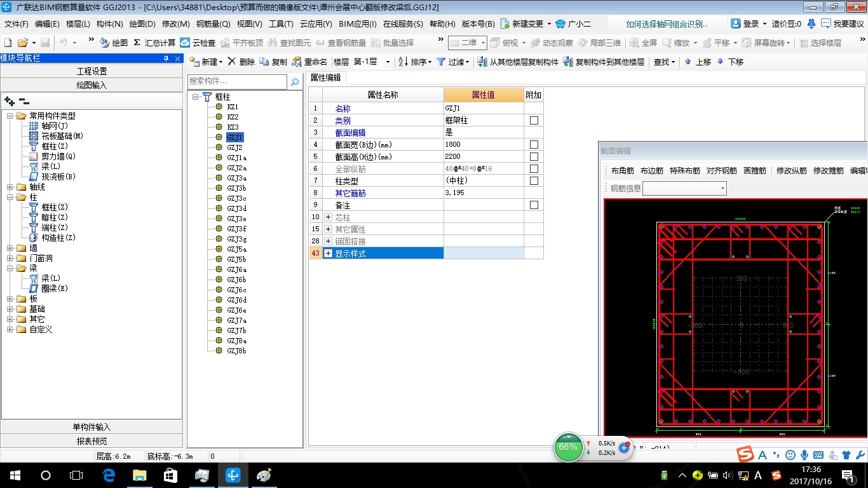Click 单构件输入 navigation button
This screenshot has height=488, width=868.
[92, 427]
